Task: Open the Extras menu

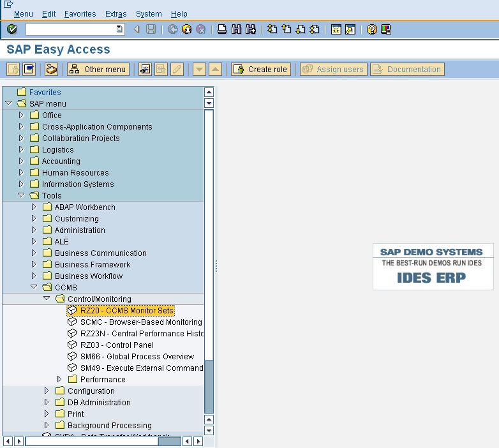Action: click(116, 14)
